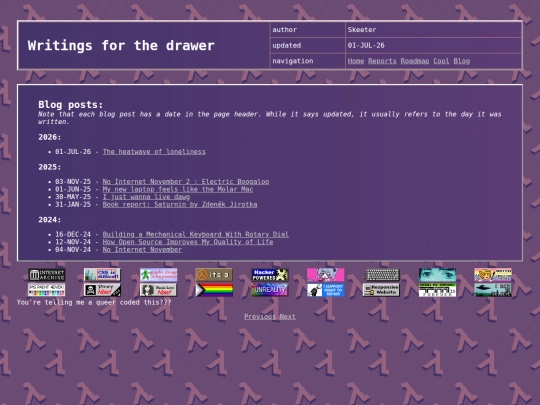Click the date '12-NOV-24'
The image size is (540, 405).
pyautogui.click(x=73, y=242)
